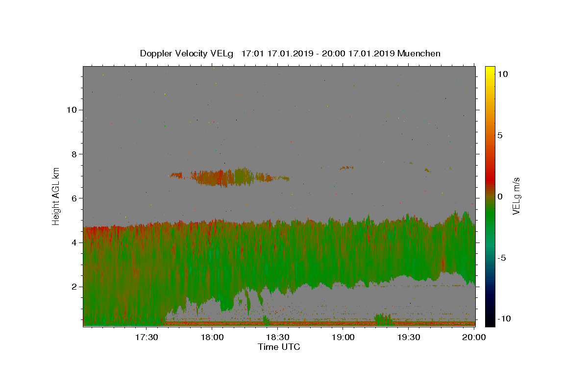Click the 20:00 time tick label
Image resolution: width=588 pixels, height=392 pixels.
pyautogui.click(x=474, y=337)
